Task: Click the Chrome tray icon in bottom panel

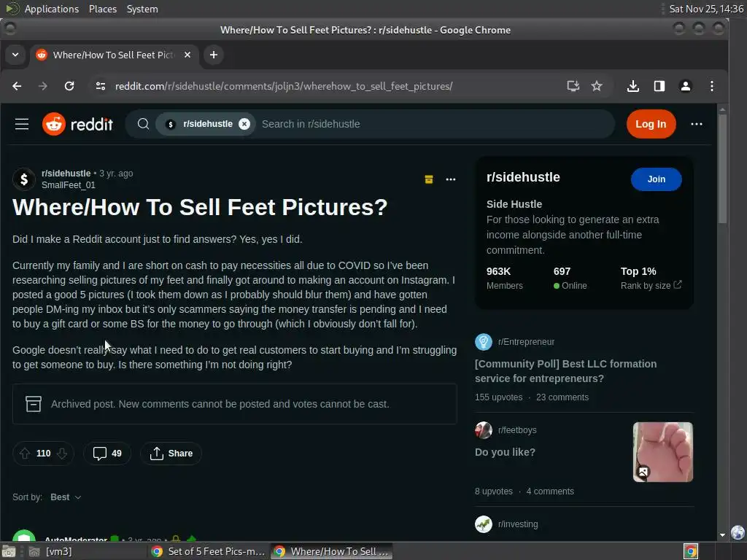Action: coord(691,551)
